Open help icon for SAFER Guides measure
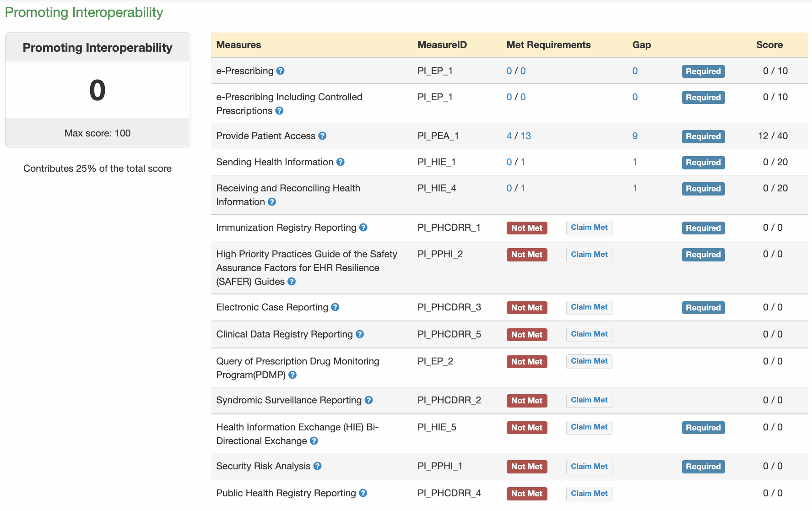 click(x=292, y=282)
